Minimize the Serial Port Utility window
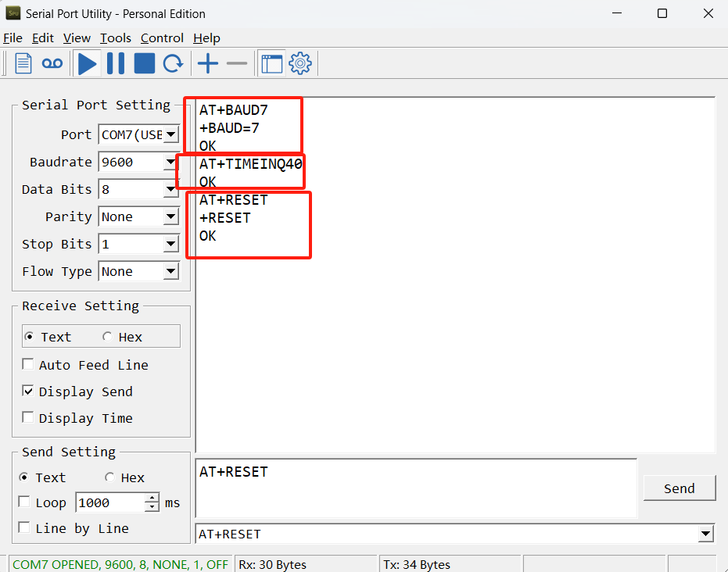 click(617, 13)
